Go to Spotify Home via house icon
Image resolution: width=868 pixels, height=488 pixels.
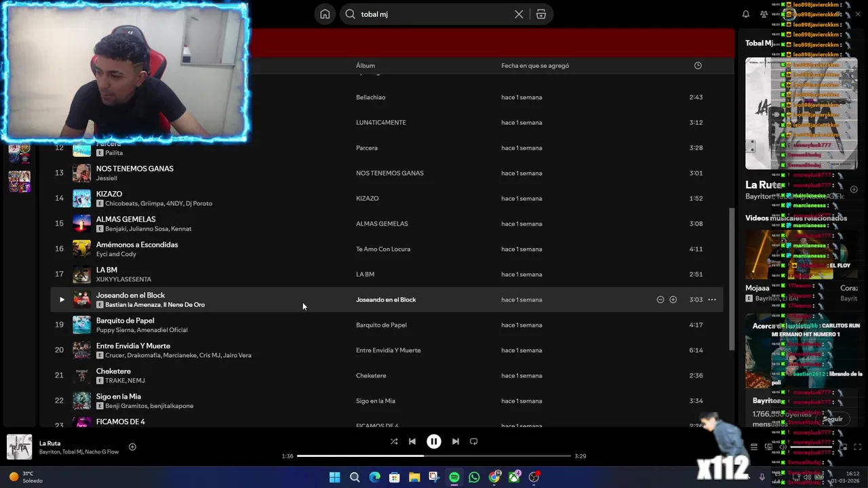(325, 14)
